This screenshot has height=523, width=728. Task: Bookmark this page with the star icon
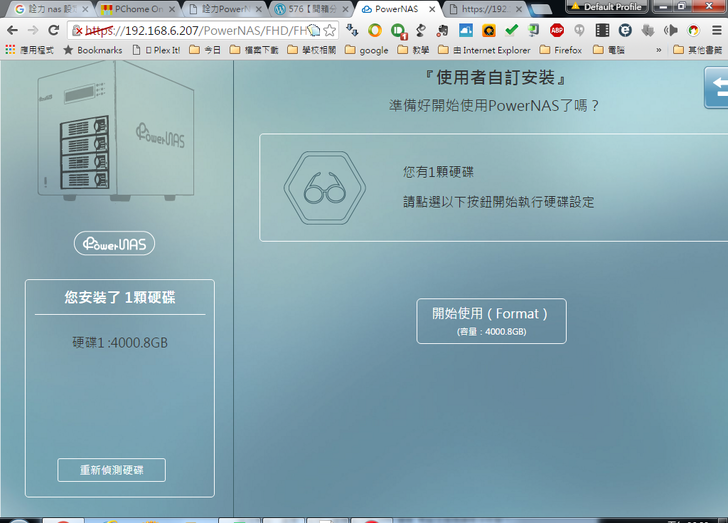(x=329, y=31)
